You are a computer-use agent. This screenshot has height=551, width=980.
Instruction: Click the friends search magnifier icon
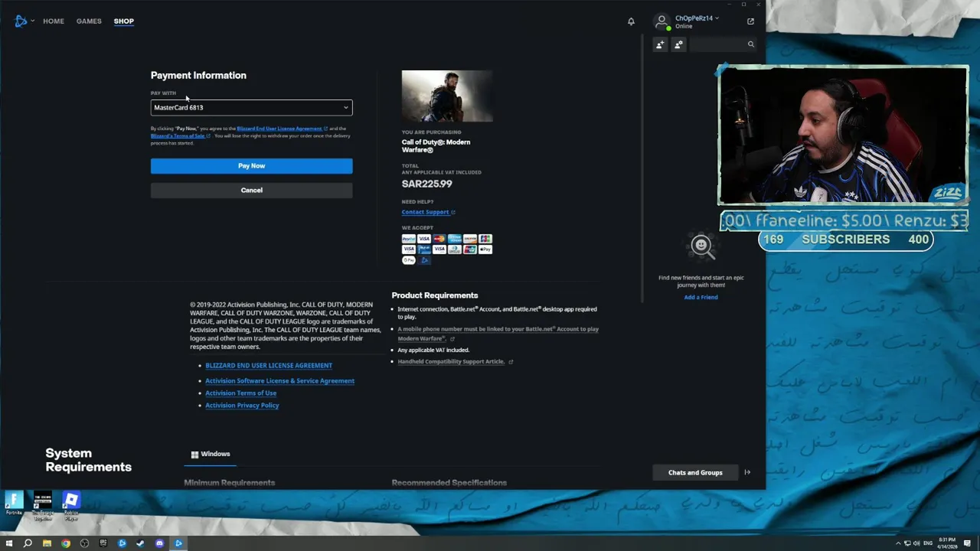750,44
